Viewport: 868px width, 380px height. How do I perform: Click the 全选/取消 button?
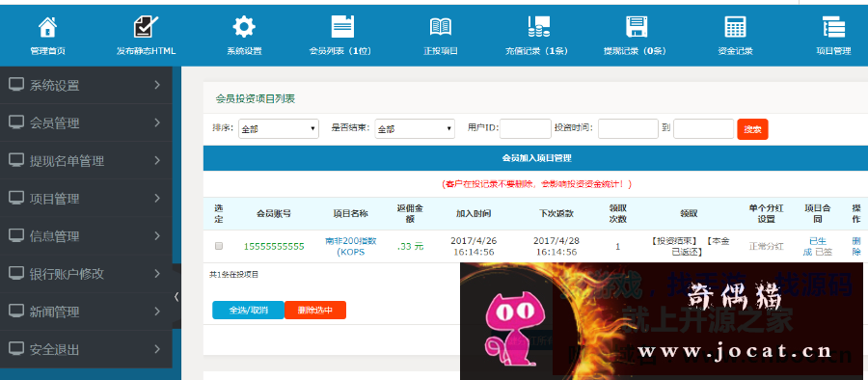click(x=248, y=310)
